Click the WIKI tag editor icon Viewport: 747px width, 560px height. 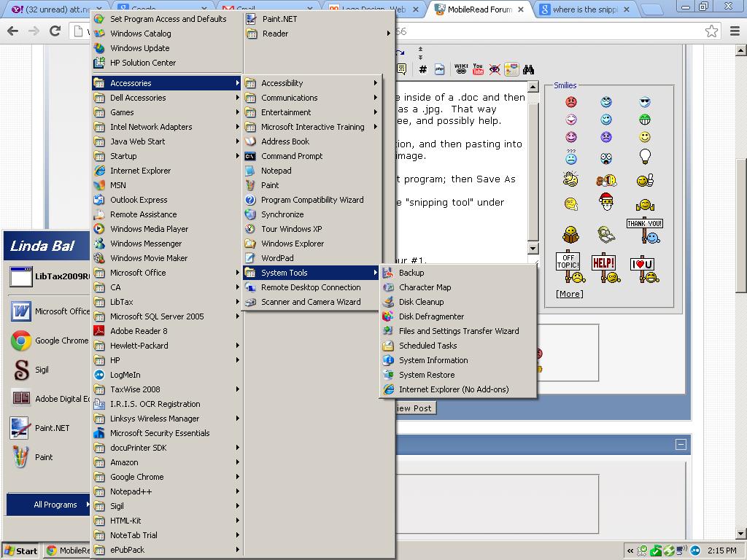461,69
